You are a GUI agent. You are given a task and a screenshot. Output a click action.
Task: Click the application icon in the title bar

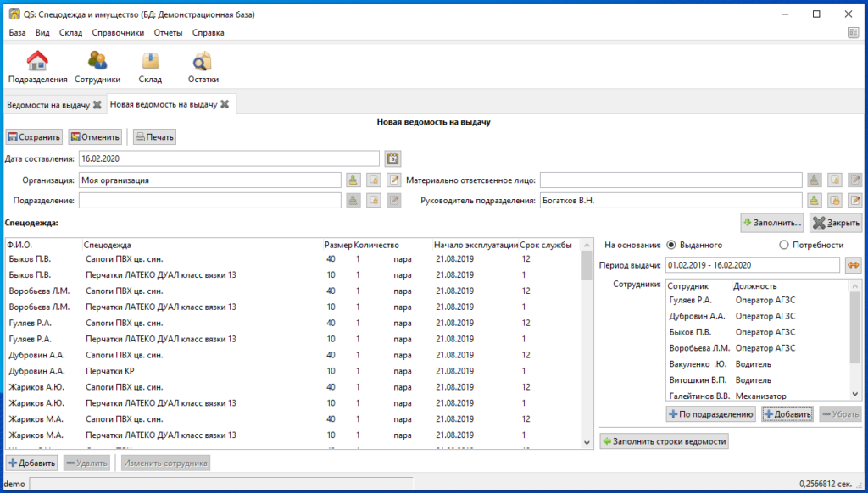coord(14,14)
